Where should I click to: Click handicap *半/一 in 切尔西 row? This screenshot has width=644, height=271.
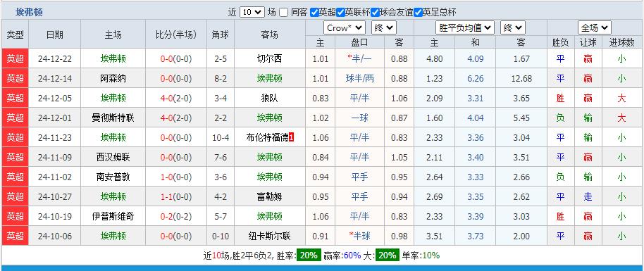tap(360, 58)
